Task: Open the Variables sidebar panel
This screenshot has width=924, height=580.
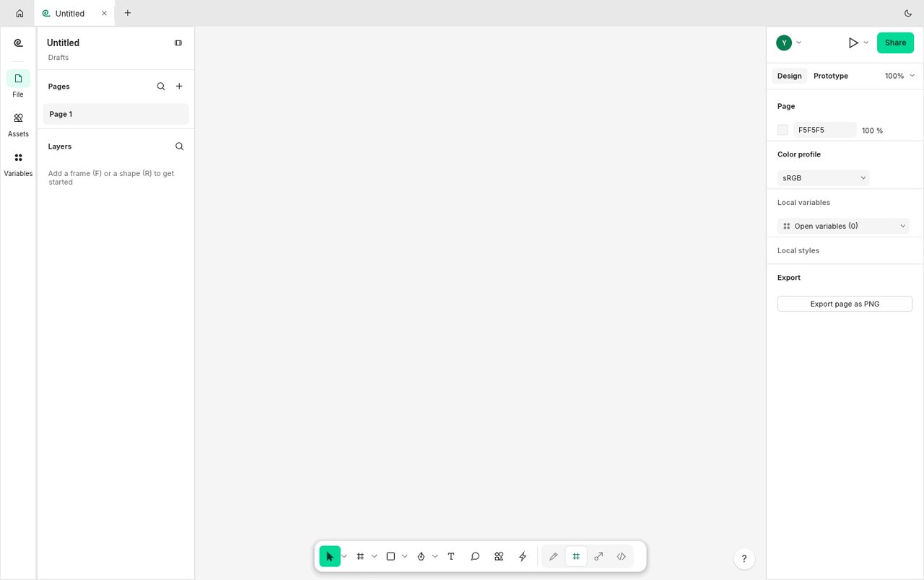Action: coord(18,164)
